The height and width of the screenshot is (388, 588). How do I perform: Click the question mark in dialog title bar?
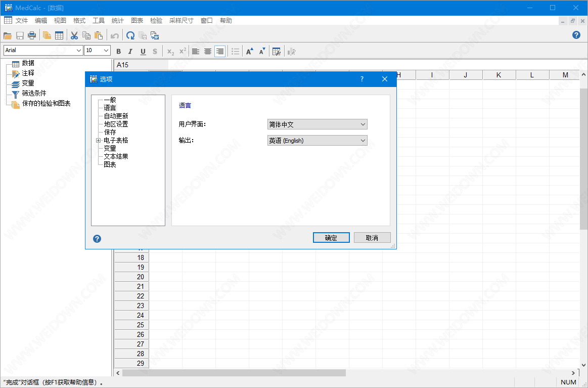pos(362,79)
